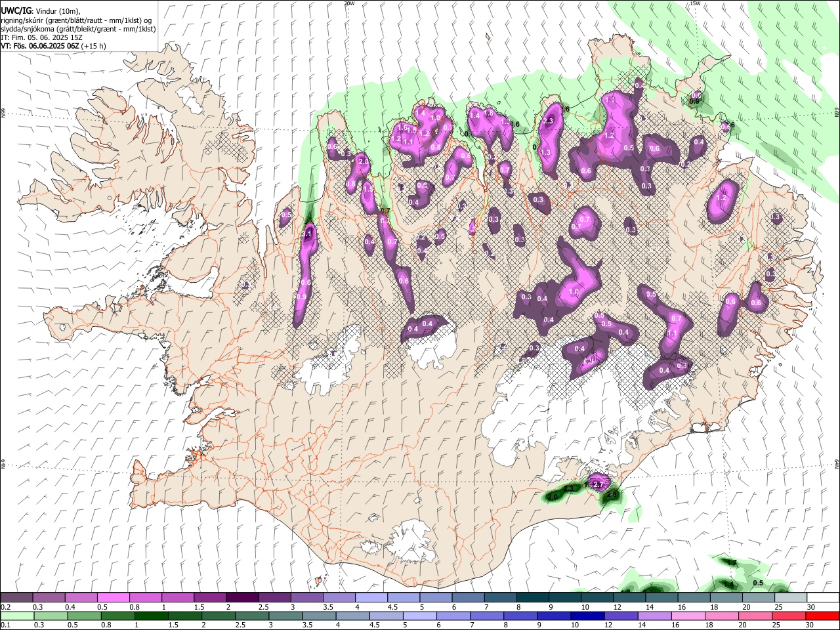Click the "UWC/IG" title text
The width and height of the screenshot is (840, 630).
click(x=16, y=11)
